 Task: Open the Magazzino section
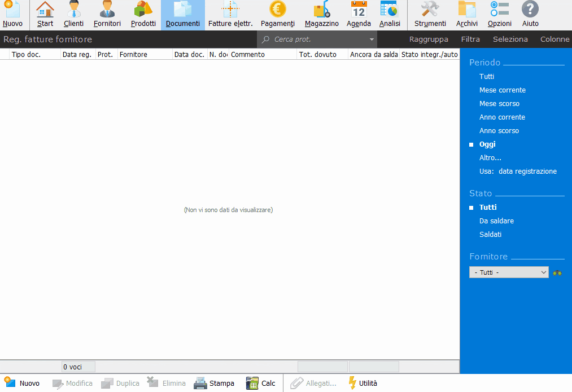point(322,15)
